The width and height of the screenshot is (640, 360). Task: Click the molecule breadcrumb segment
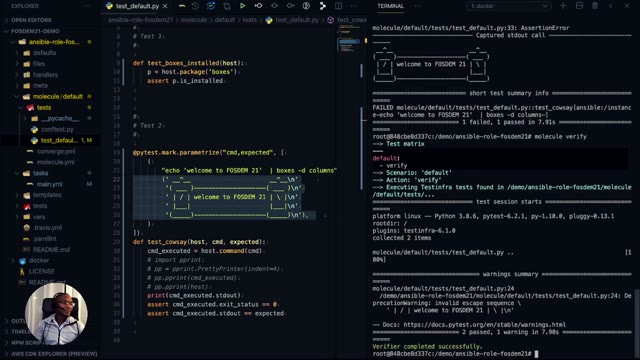(x=193, y=20)
